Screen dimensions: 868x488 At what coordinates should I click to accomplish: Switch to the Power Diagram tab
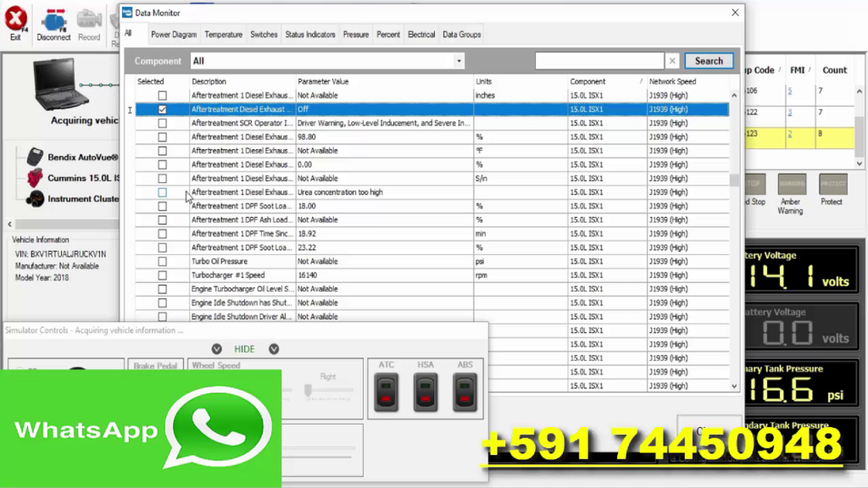pyautogui.click(x=172, y=34)
